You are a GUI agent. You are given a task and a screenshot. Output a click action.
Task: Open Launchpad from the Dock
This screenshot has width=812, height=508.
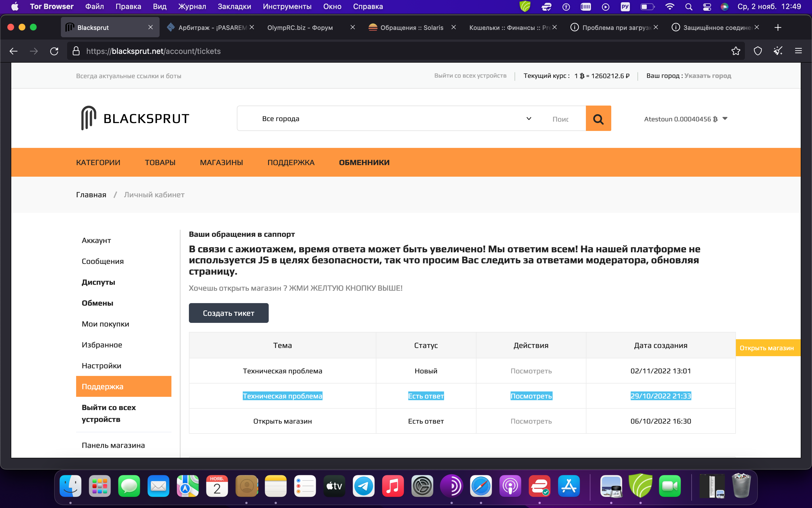[100, 486]
